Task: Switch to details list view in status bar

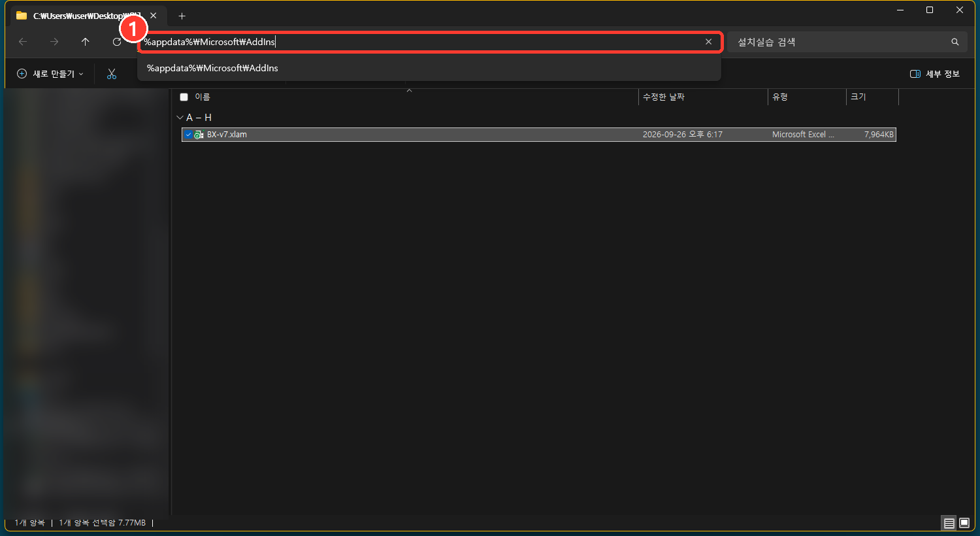Action: pyautogui.click(x=949, y=523)
